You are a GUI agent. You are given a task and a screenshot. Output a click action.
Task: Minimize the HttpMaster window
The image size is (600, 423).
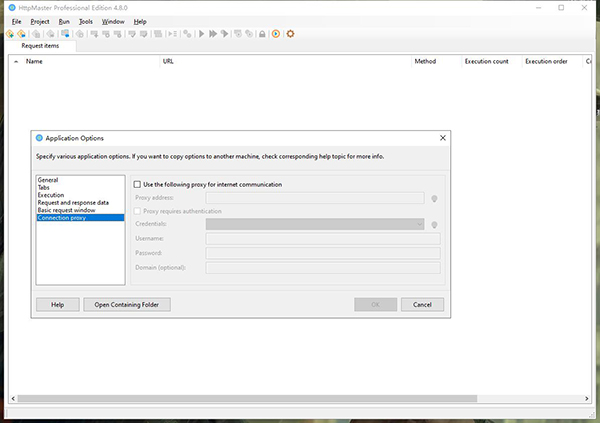538,8
